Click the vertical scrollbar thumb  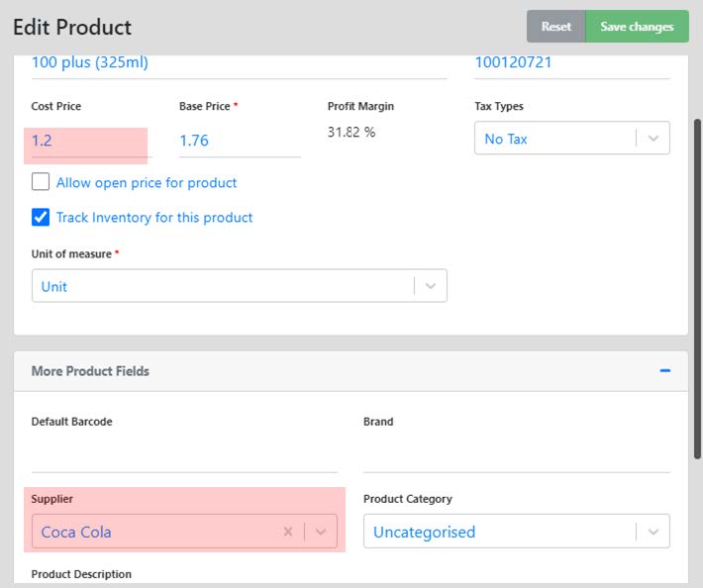tap(697, 289)
